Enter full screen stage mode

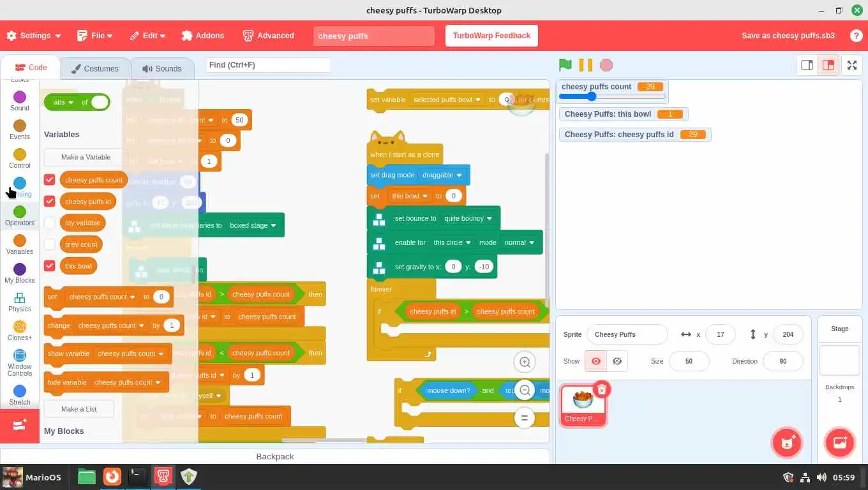(x=852, y=65)
